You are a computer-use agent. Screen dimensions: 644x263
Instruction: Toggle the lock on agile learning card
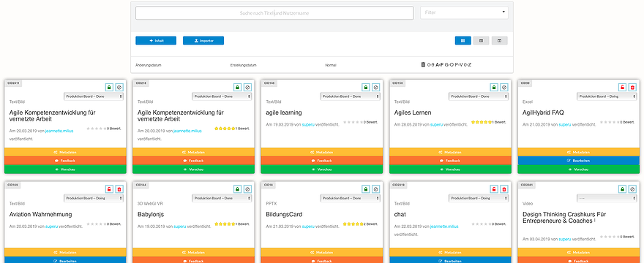point(365,88)
